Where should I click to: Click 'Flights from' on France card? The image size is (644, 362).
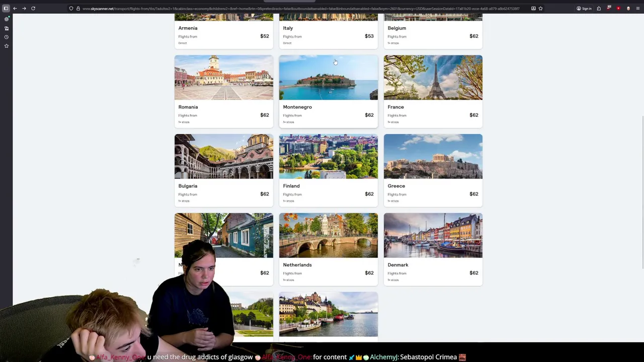coord(397,116)
